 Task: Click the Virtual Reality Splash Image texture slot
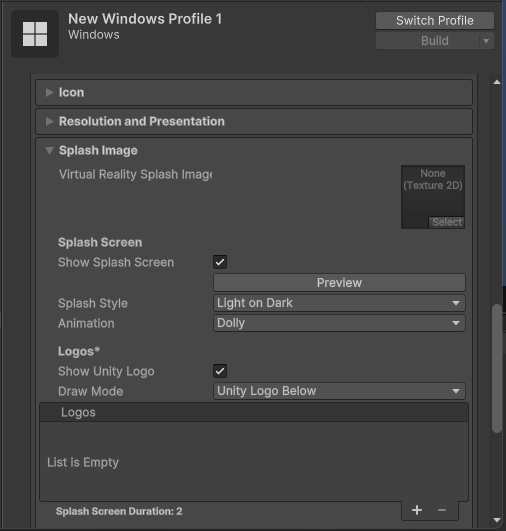pos(433,197)
